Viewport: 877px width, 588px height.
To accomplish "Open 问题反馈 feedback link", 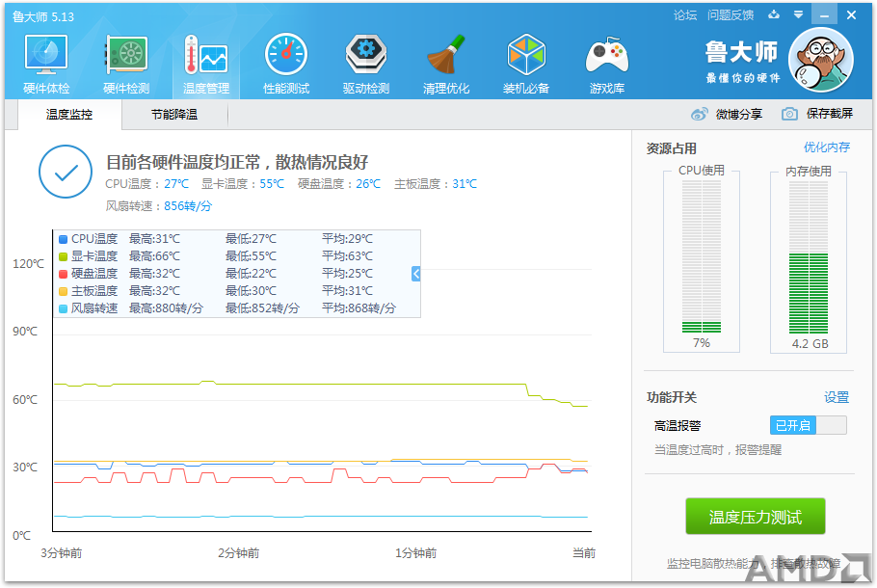I will 731,15.
